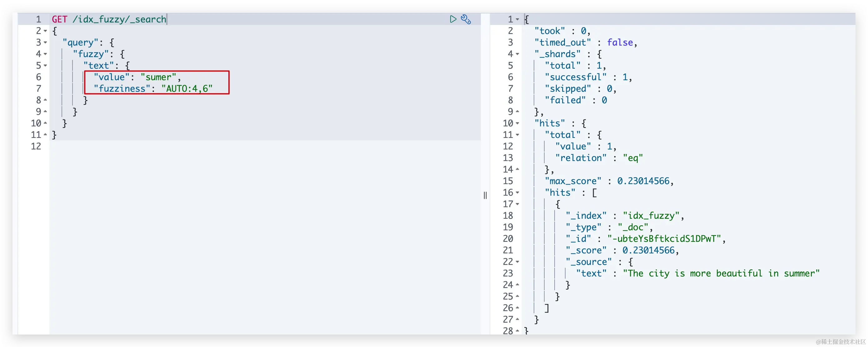The width and height of the screenshot is (868, 347).
Task: Fold the root brace on request line 2
Action: [46, 31]
